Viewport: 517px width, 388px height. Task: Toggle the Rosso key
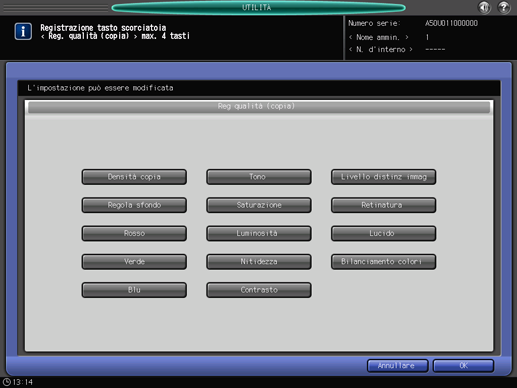click(x=134, y=233)
